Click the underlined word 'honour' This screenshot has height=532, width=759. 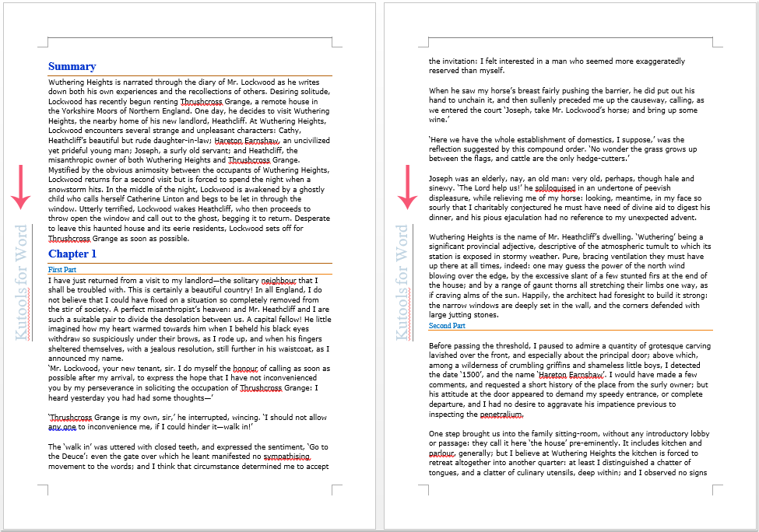[x=248, y=369]
